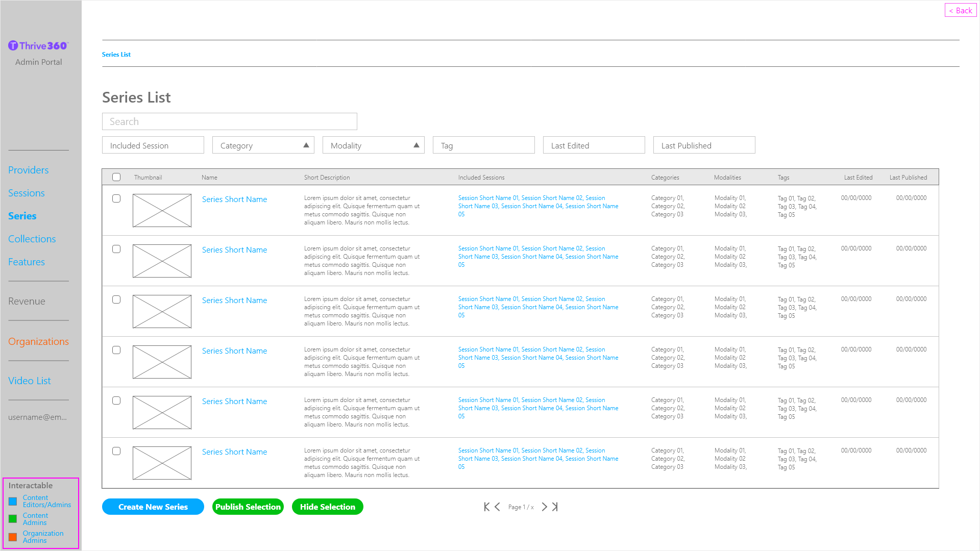This screenshot has width=980, height=551.
Task: Click first row thumbnail placeholder
Action: pyautogui.click(x=162, y=210)
